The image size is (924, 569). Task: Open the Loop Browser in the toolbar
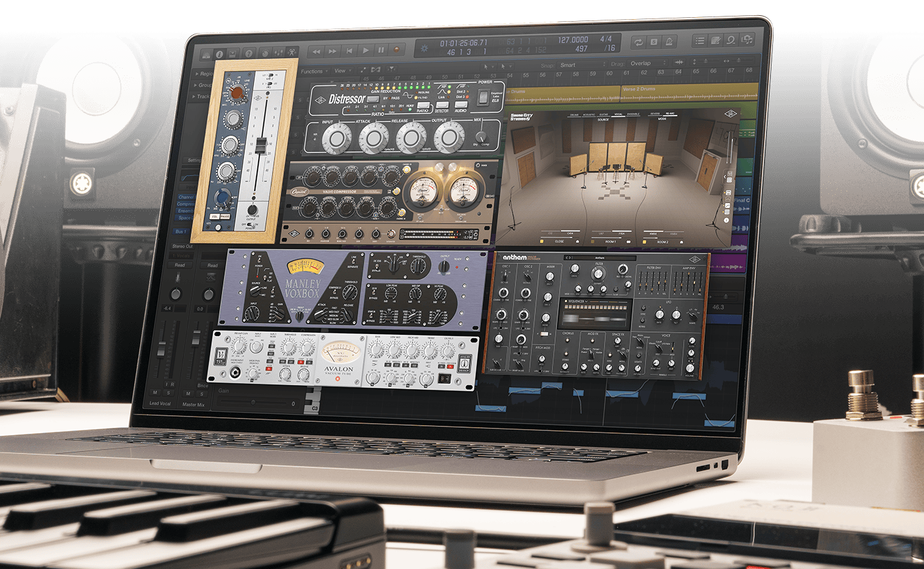[731, 40]
